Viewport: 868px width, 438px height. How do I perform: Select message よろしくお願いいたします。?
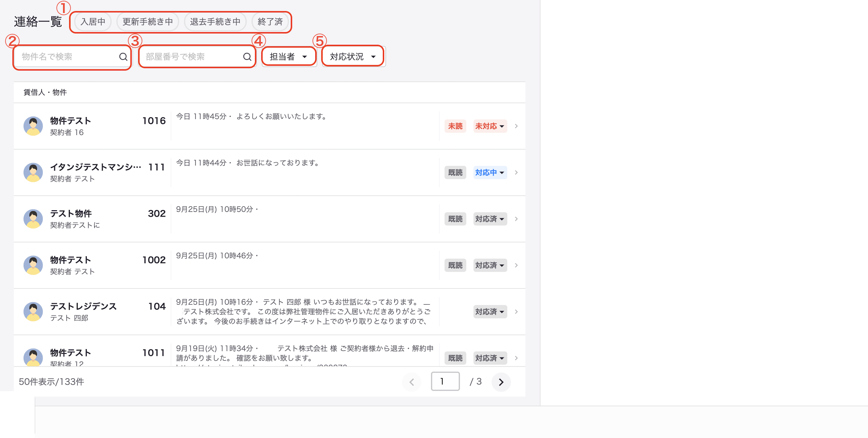coord(282,117)
